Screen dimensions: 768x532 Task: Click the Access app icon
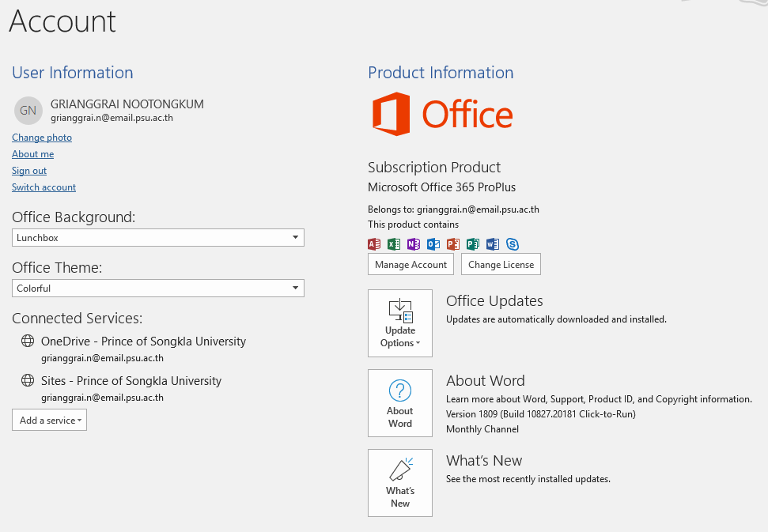374,243
